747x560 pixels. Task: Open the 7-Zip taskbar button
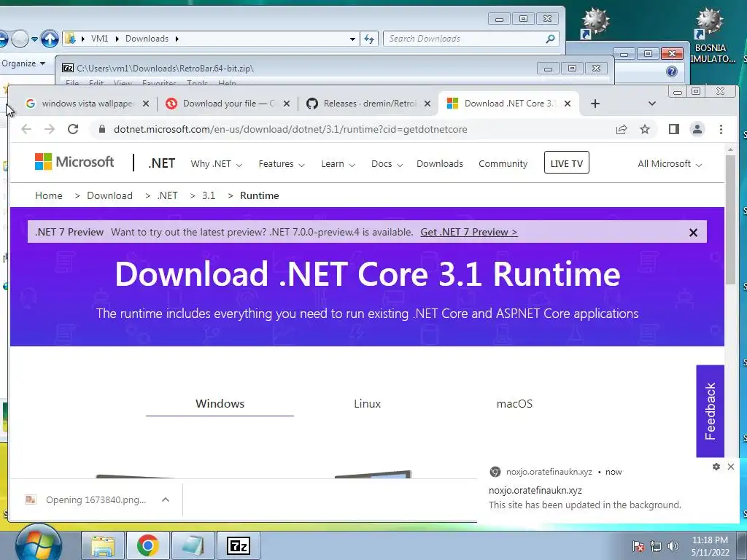[x=239, y=545]
